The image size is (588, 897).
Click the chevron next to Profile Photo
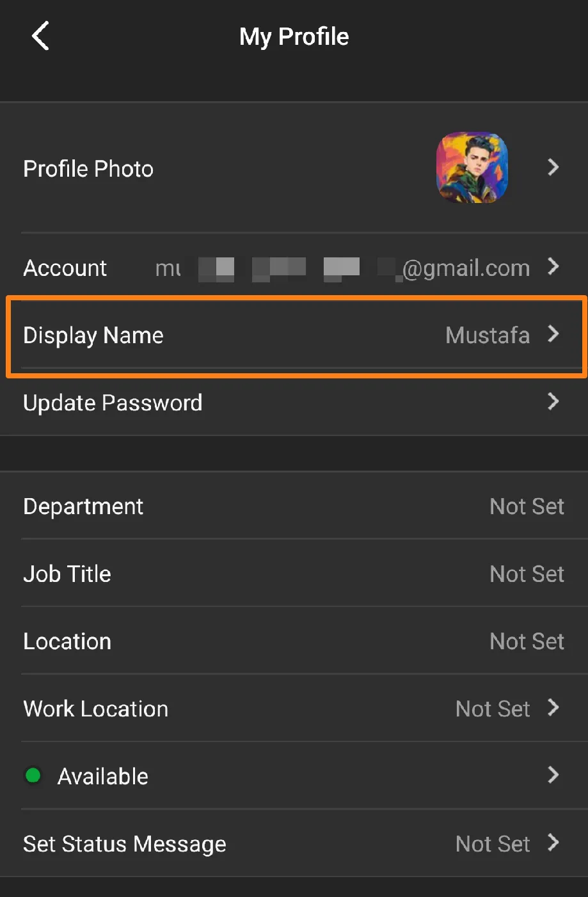tap(553, 168)
